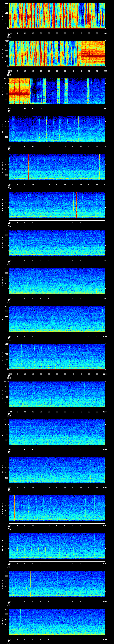Click the spectrogram panel starting at 8:10:00

(57, 357)
